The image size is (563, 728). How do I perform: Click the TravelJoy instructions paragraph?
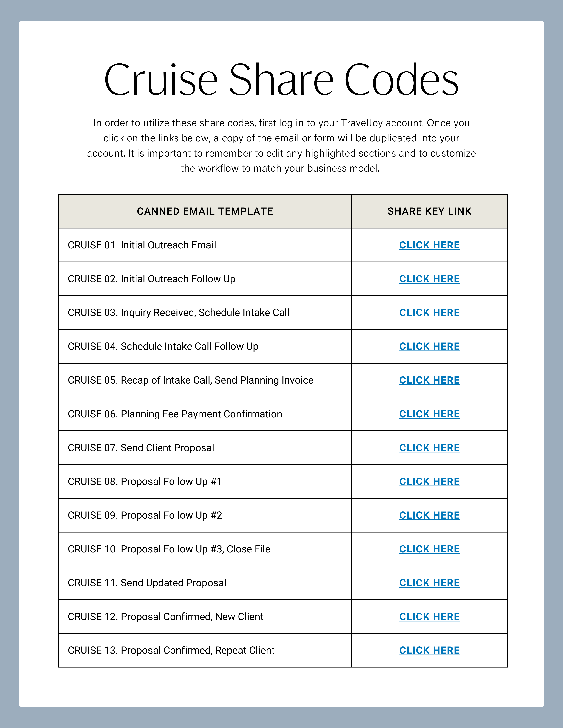click(x=281, y=146)
